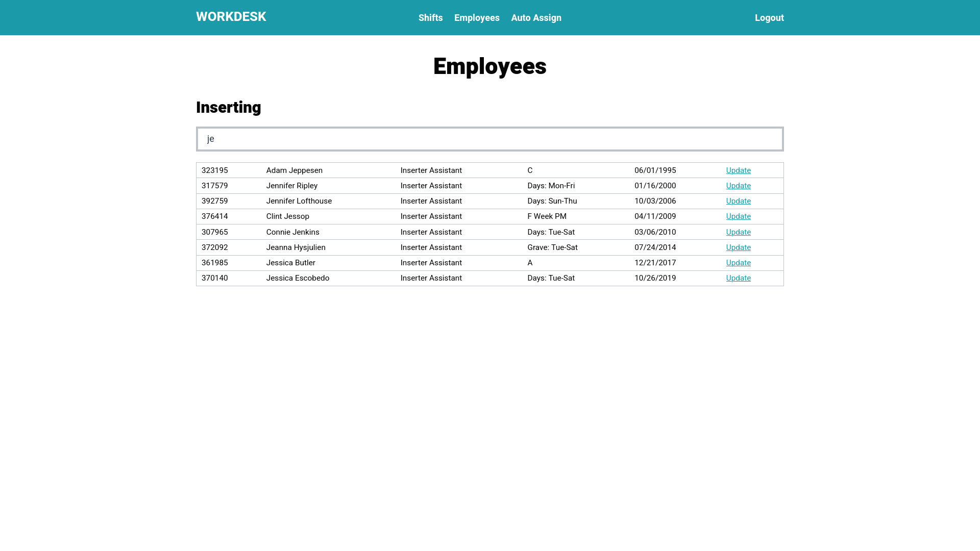Open the Shifts menu item

[430, 18]
